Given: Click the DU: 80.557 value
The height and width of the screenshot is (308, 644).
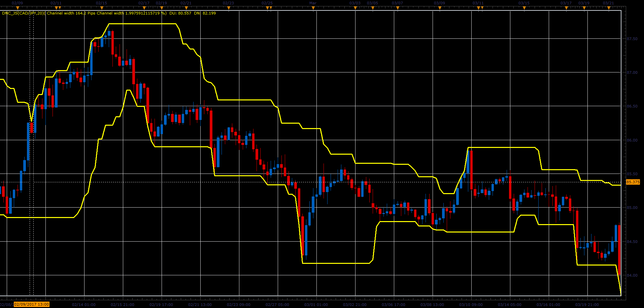Looking at the screenshot, I should click(x=180, y=13).
